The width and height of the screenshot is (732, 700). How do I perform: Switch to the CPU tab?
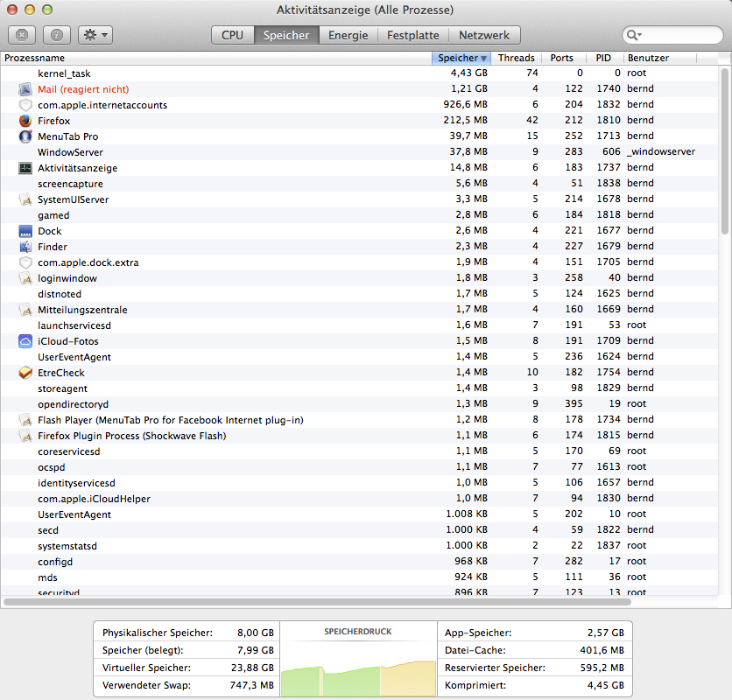coord(233,35)
